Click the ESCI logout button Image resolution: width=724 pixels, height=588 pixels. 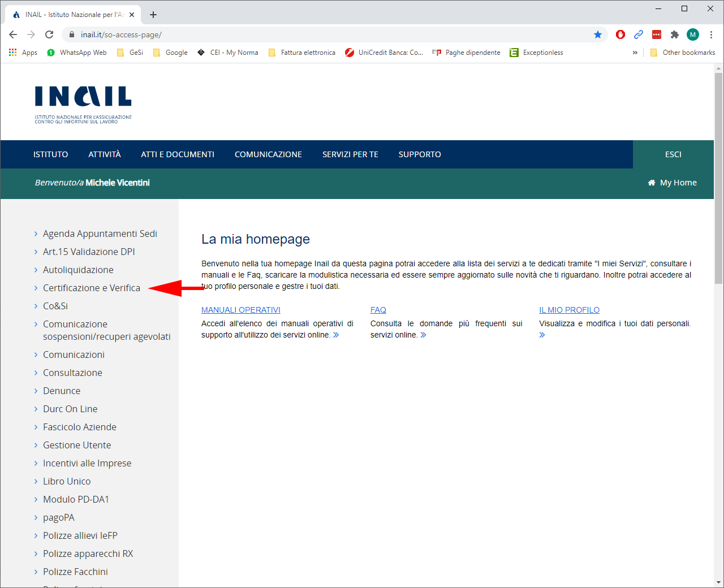673,154
